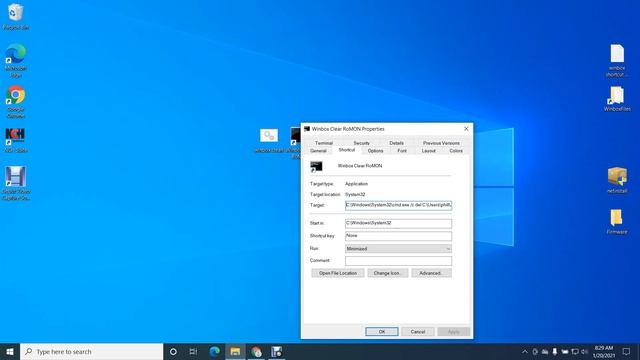Select the Google Chrome desktop shortcut
Viewport: 640px width, 360px height.
(x=16, y=102)
